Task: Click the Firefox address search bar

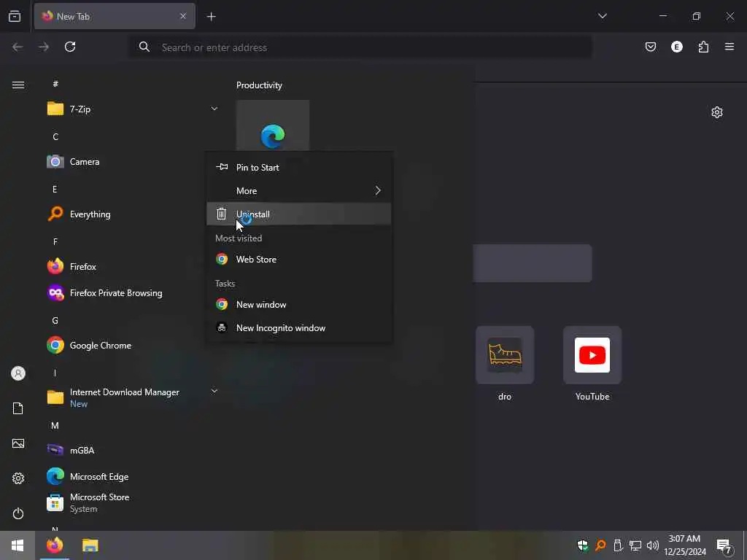Action: [361, 47]
